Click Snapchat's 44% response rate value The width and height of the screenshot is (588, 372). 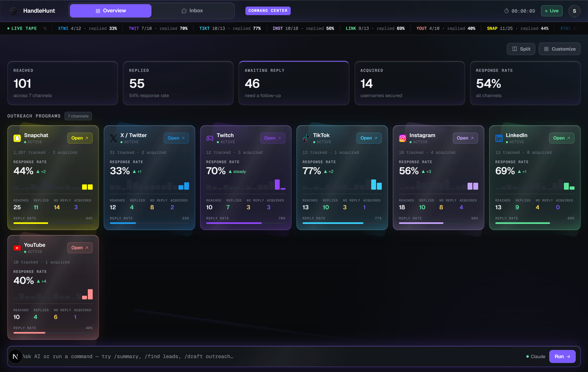tap(23, 171)
